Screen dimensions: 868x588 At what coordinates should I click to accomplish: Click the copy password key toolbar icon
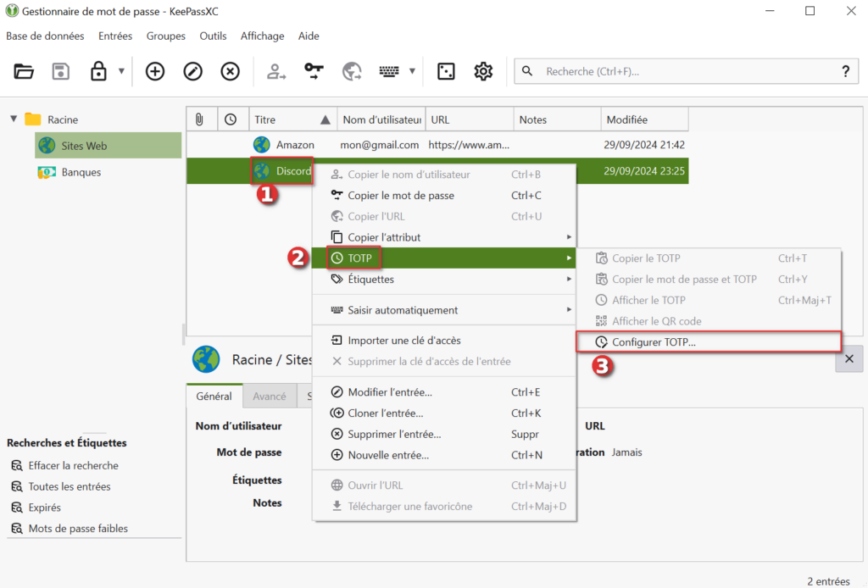tap(314, 72)
